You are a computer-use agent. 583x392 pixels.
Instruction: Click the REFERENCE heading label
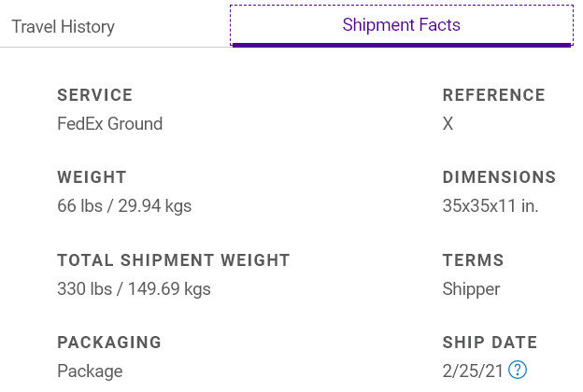point(493,95)
